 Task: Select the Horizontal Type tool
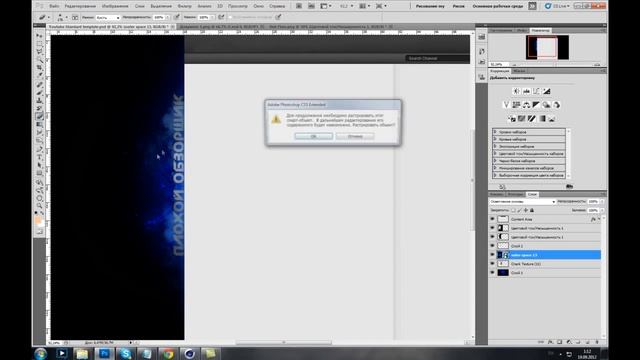[x=40, y=157]
